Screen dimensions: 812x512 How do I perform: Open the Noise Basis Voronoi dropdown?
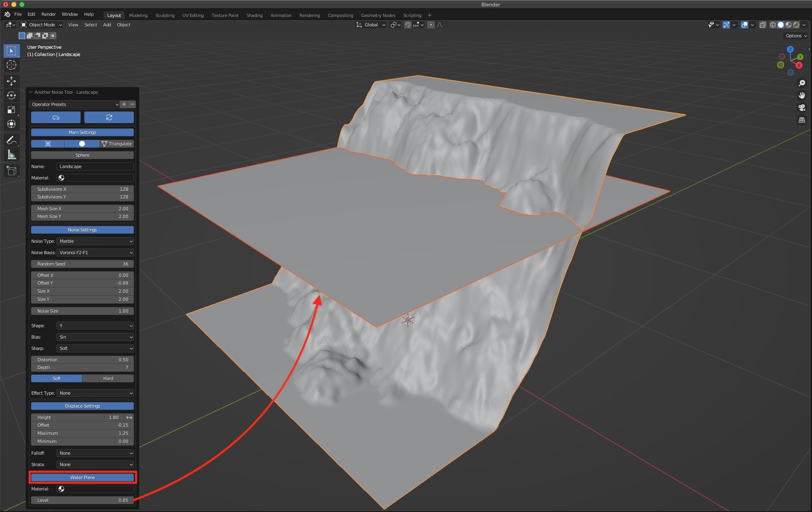click(x=95, y=253)
